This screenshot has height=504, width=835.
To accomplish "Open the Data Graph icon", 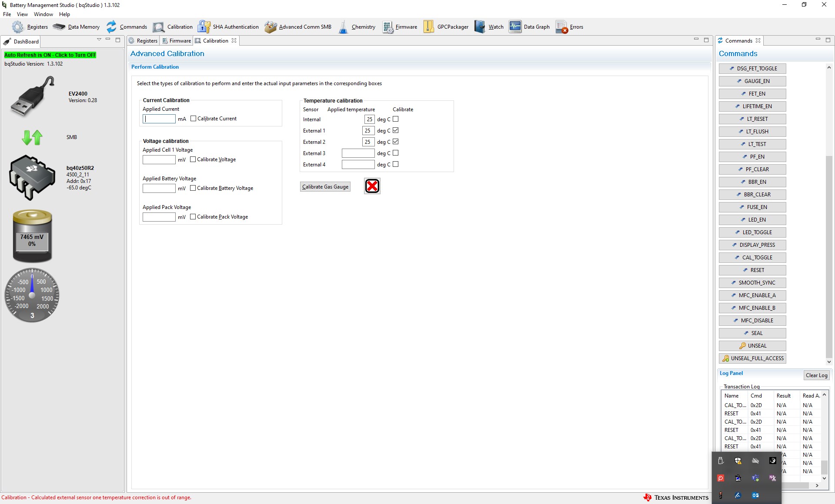I will click(x=515, y=27).
